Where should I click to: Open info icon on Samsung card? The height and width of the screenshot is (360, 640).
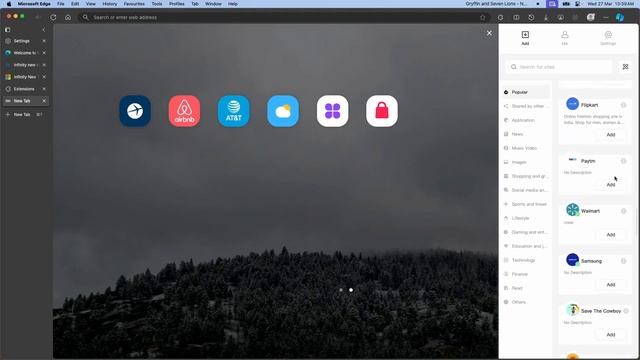coord(623,261)
